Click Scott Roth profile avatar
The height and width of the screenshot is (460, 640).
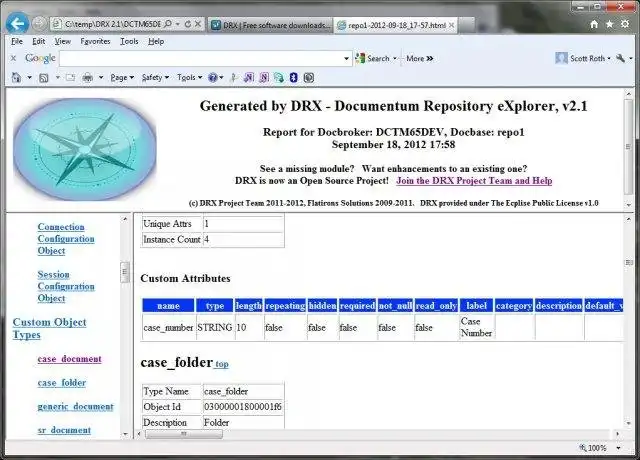point(562,58)
